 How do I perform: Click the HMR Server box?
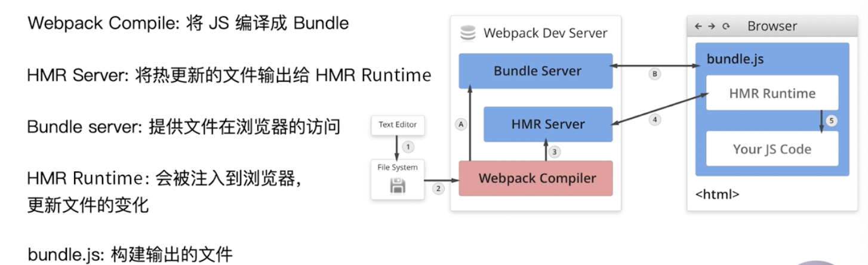click(x=548, y=124)
